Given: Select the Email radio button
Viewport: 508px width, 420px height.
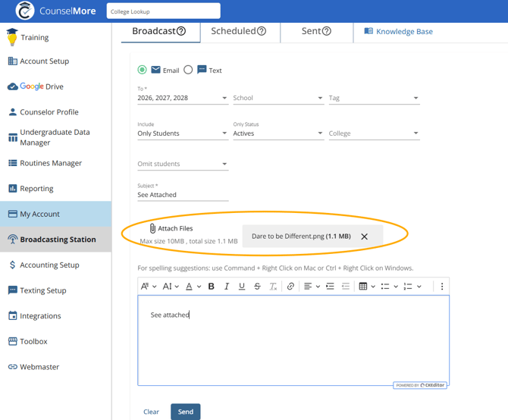Looking at the screenshot, I should (142, 70).
